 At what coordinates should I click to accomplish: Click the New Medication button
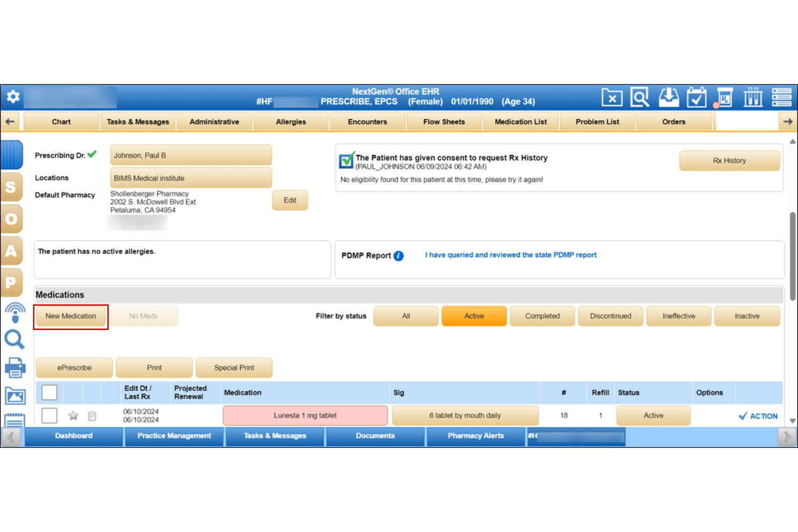71,316
